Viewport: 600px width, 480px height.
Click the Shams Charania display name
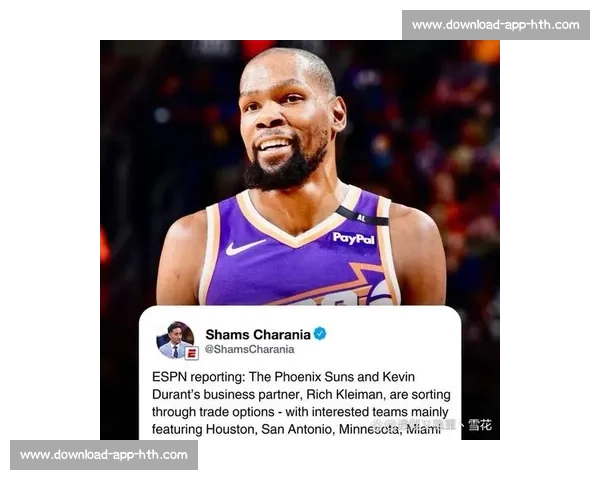tap(258, 335)
